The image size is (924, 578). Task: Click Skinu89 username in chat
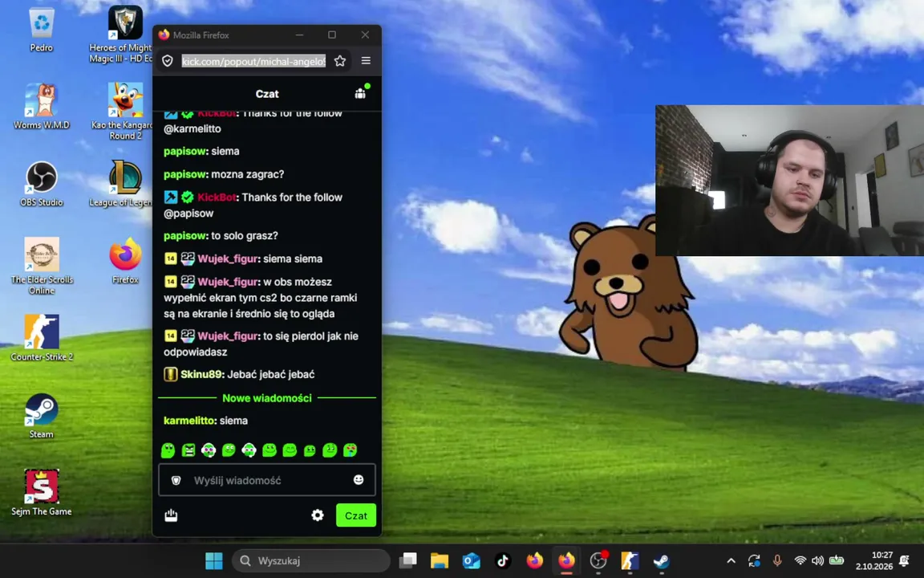201,374
